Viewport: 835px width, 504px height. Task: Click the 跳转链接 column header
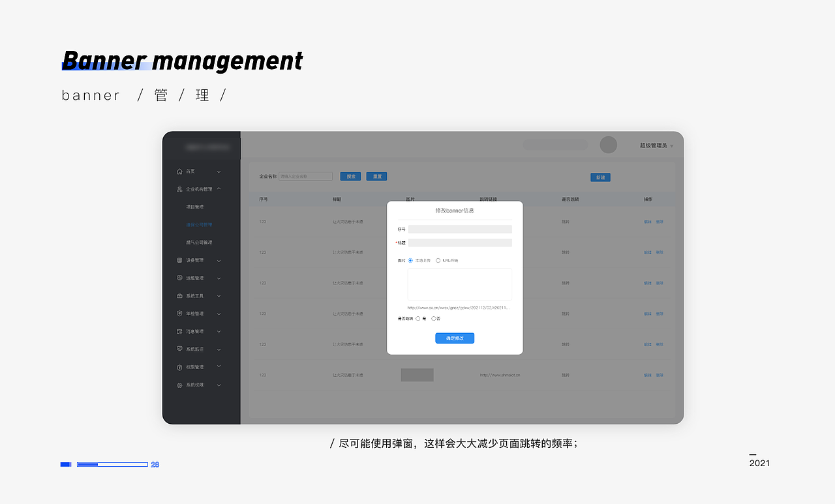coord(489,199)
